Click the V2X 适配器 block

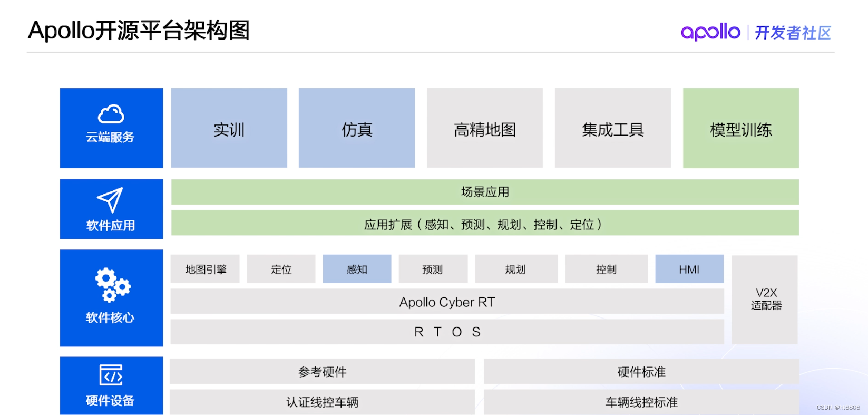(x=765, y=300)
